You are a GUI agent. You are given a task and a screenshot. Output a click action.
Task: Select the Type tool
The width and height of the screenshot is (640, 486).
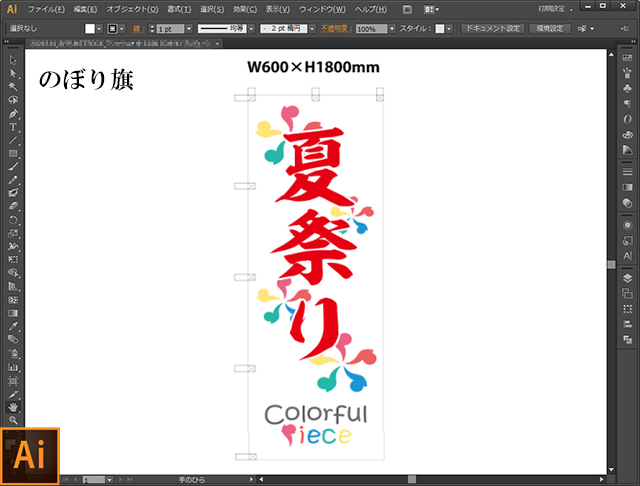[13, 127]
